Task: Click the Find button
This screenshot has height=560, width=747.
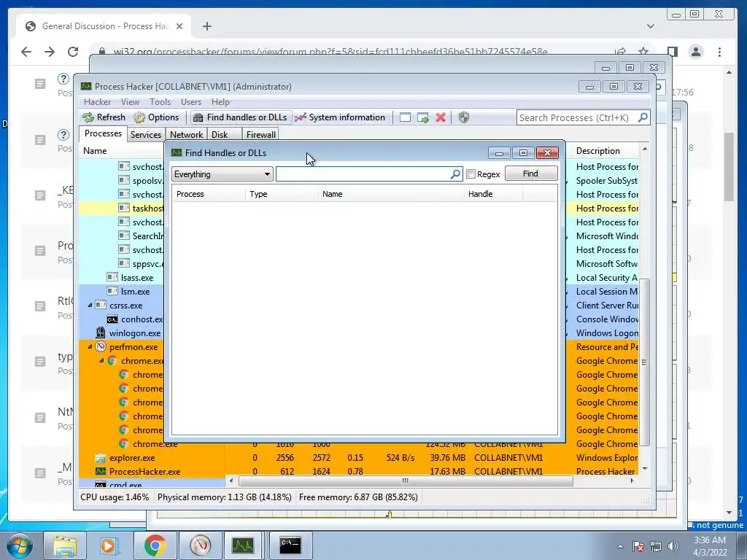Action: click(531, 174)
